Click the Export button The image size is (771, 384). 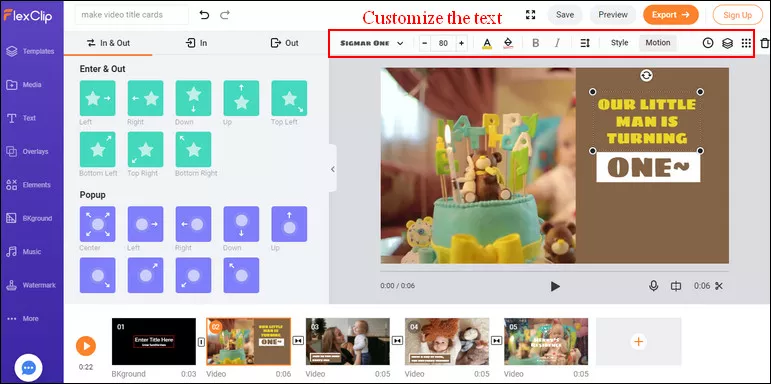click(671, 15)
